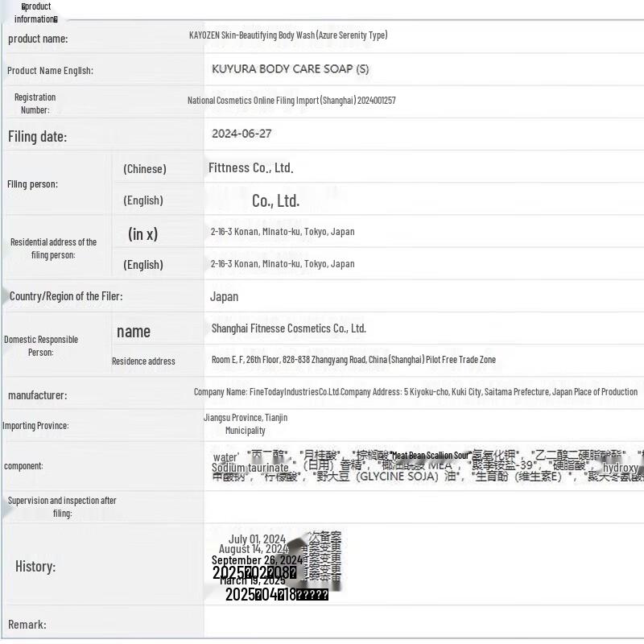The width and height of the screenshot is (644, 644).
Task: Click the filing date 2024-06-27
Action: 242,134
